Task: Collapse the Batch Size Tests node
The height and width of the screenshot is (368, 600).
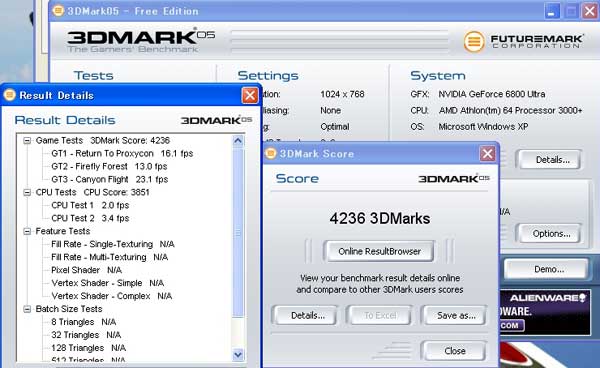Action: coord(27,309)
